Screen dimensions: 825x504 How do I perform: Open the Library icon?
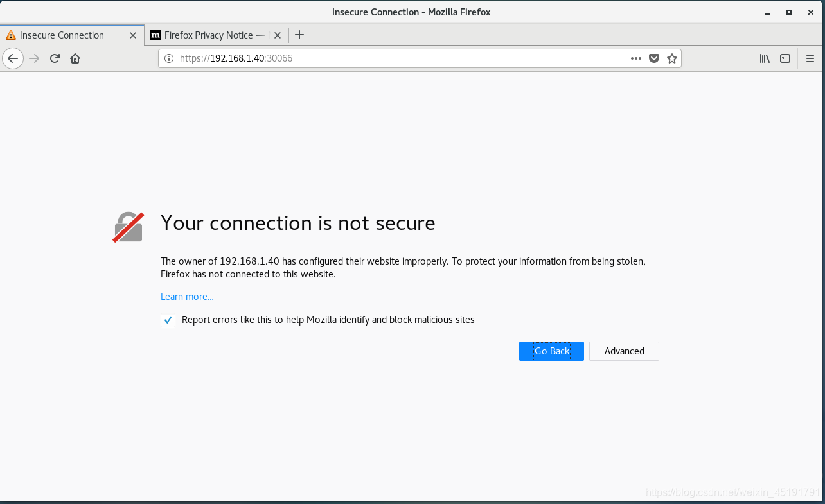tap(765, 58)
